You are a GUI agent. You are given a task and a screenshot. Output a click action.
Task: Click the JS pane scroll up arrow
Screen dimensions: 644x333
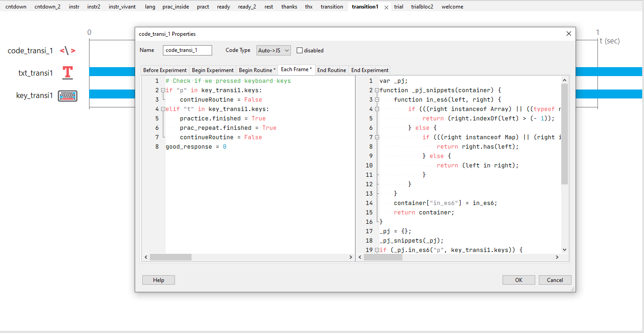point(564,80)
